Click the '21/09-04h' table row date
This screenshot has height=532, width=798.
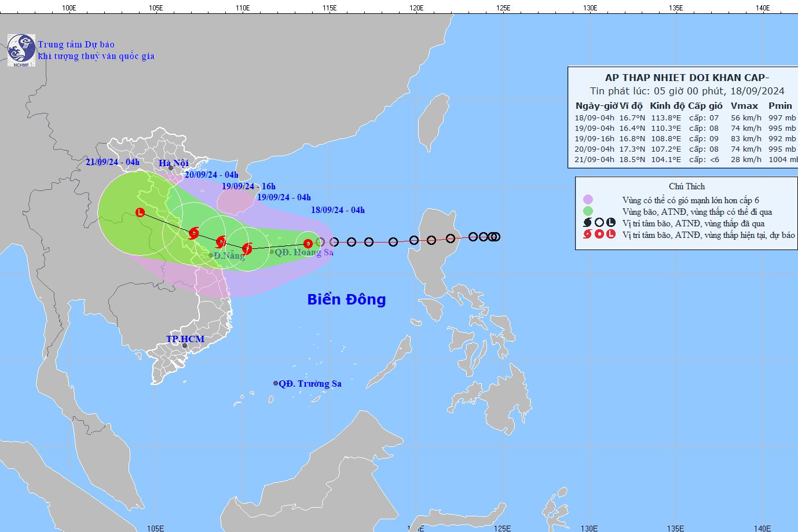595,160
